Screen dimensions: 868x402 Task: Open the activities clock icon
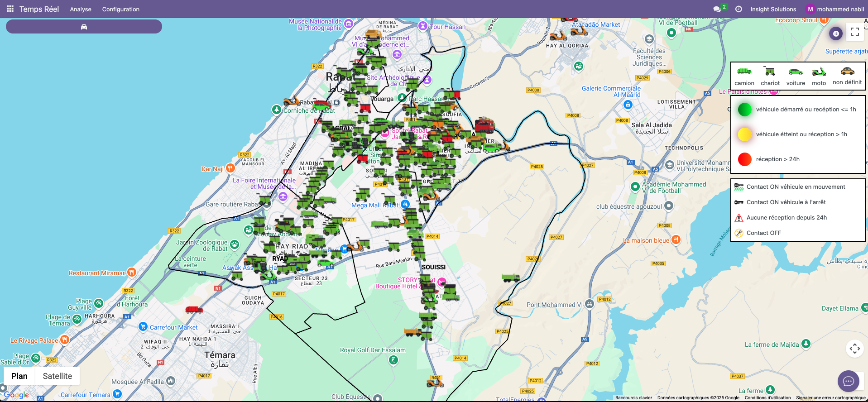tap(739, 9)
